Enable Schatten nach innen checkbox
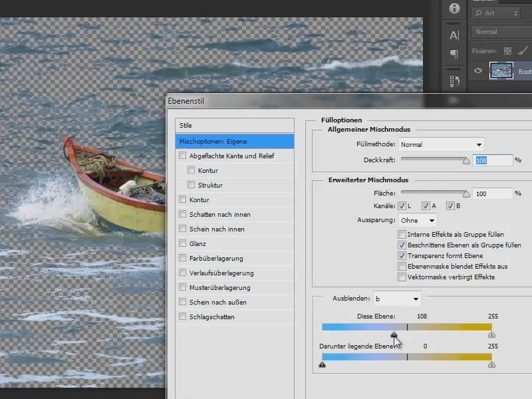This screenshot has height=399, width=532. pyautogui.click(x=182, y=213)
